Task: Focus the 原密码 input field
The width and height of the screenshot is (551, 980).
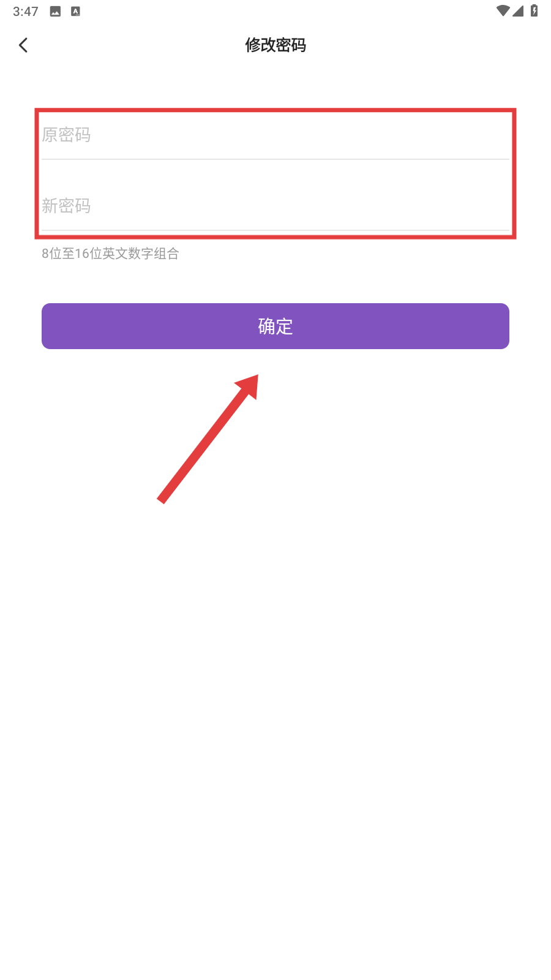Action: tap(275, 135)
